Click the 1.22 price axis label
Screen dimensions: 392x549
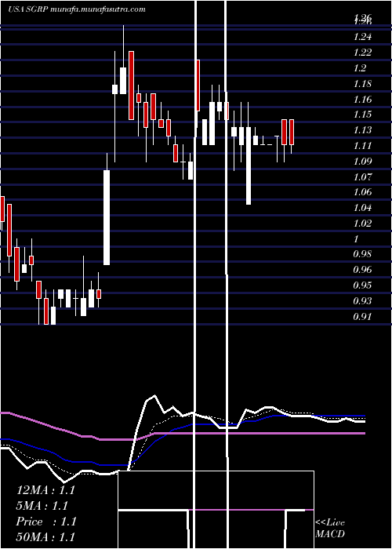362,53
